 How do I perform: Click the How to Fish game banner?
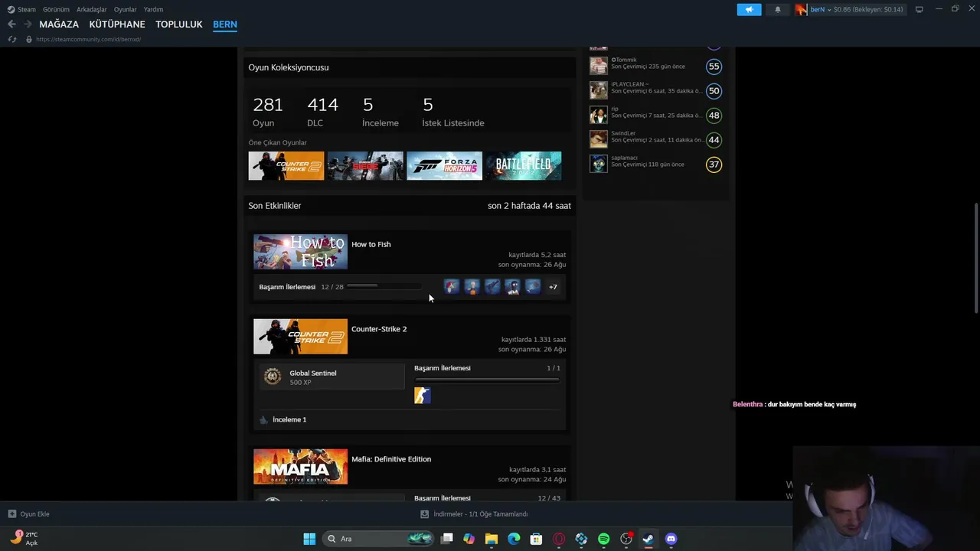click(300, 252)
